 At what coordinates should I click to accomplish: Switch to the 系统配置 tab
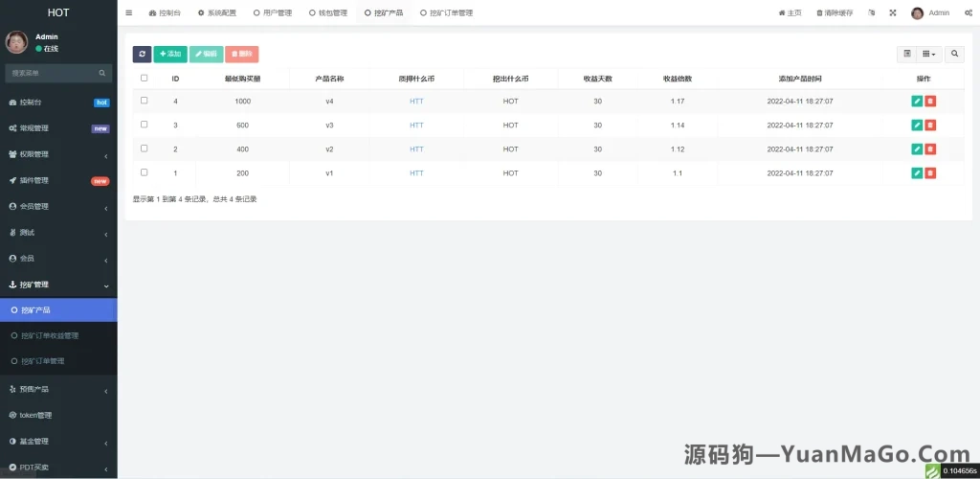[217, 12]
